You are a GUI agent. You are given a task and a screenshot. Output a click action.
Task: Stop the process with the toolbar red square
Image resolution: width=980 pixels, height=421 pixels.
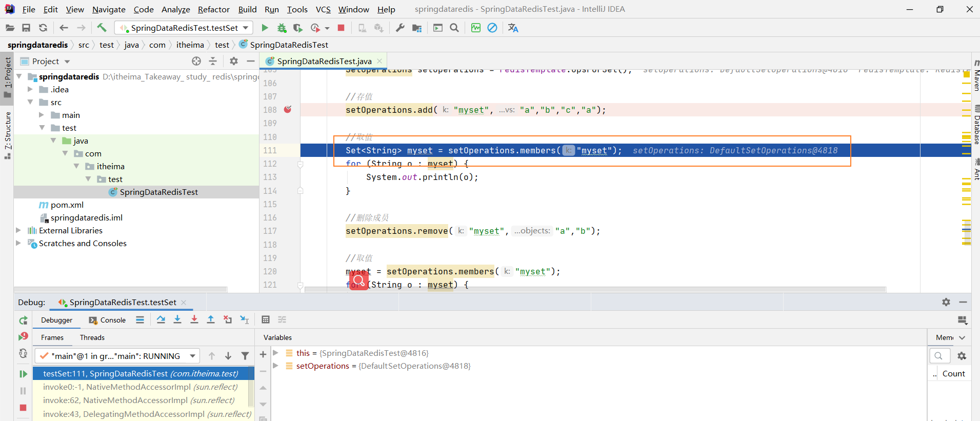[x=341, y=28]
